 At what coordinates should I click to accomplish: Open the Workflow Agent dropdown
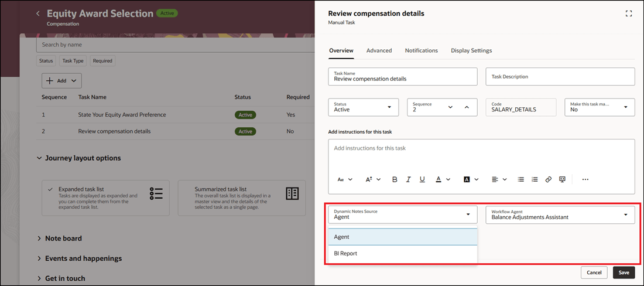pos(560,215)
